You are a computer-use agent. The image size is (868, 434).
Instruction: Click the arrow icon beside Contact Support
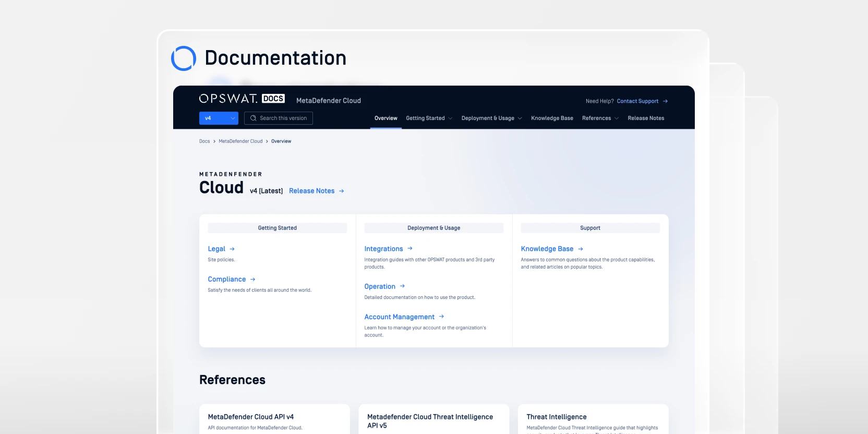tap(665, 101)
